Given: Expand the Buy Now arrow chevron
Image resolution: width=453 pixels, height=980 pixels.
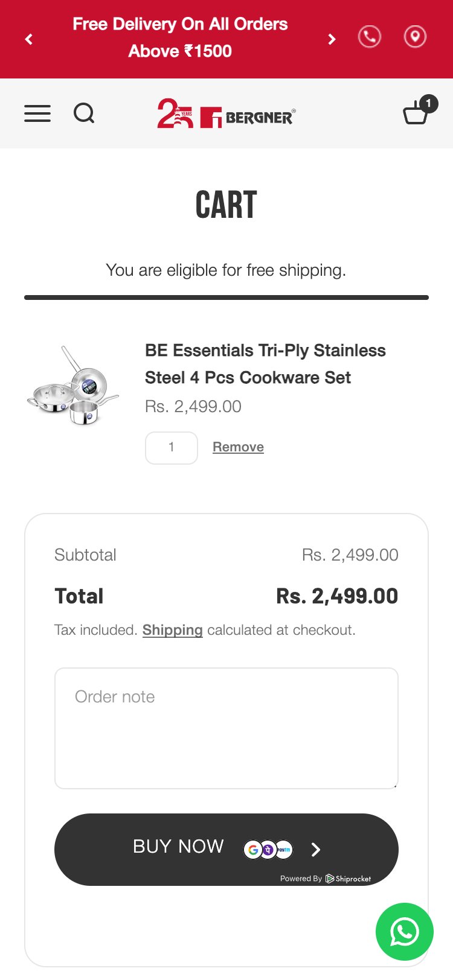Looking at the screenshot, I should pyautogui.click(x=315, y=850).
